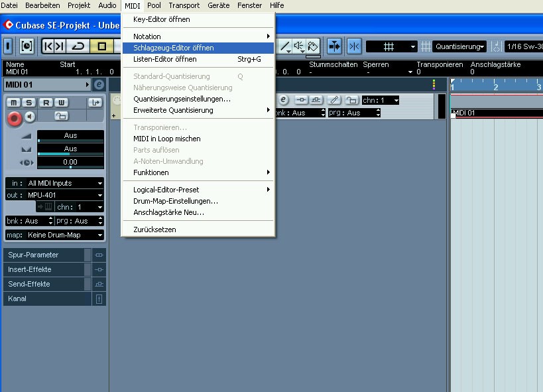Click the input transformer icon in inspector
The image size is (543, 392).
pos(95,103)
